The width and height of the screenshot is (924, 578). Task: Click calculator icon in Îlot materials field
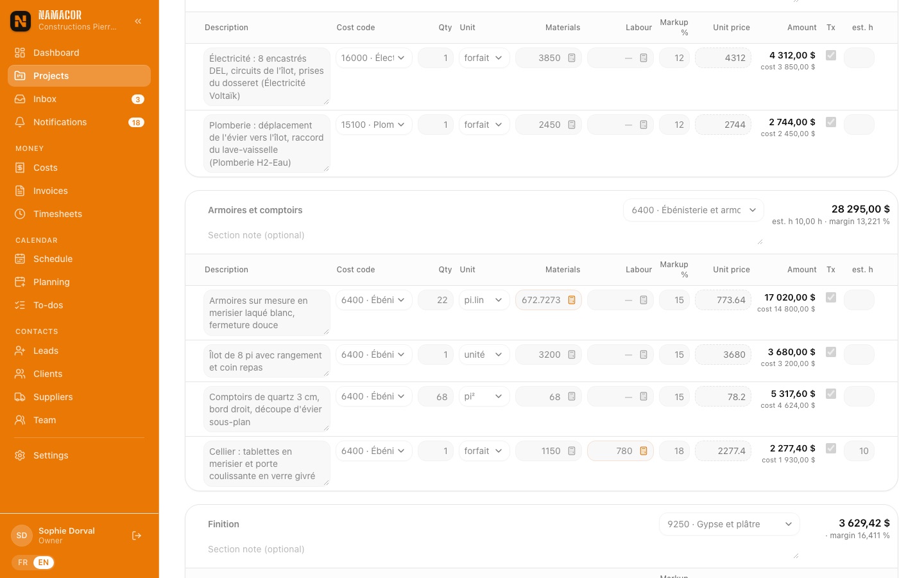(572, 355)
